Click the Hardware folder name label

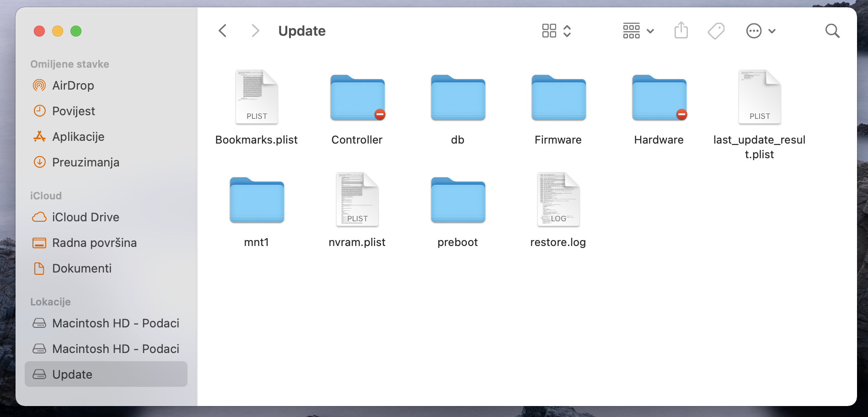pyautogui.click(x=659, y=140)
